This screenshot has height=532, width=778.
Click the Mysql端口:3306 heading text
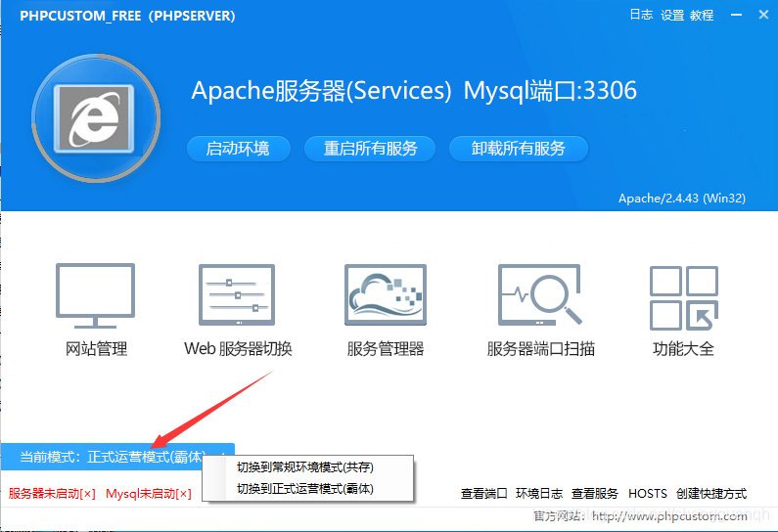click(550, 90)
